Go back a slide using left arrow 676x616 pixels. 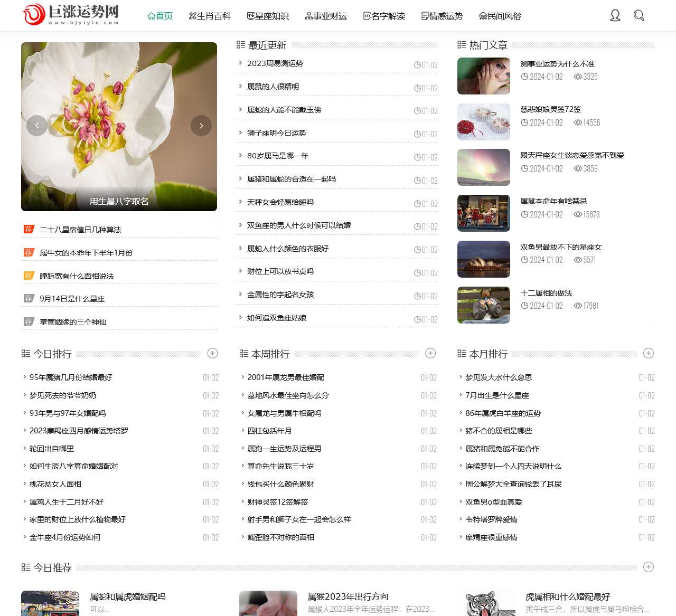36,126
